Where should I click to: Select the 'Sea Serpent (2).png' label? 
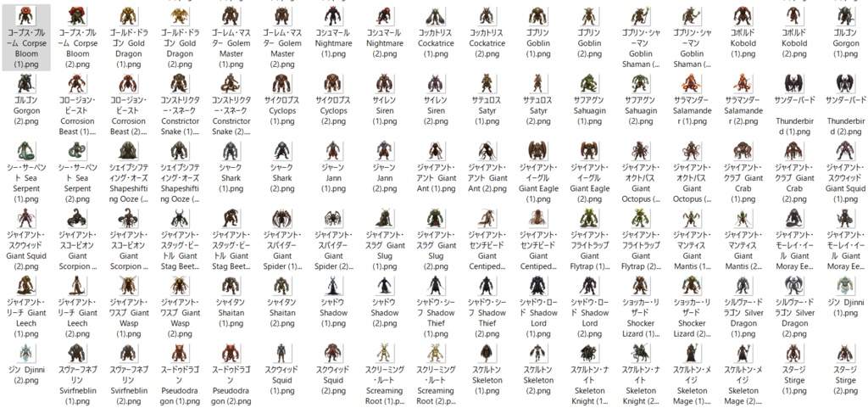[77, 183]
